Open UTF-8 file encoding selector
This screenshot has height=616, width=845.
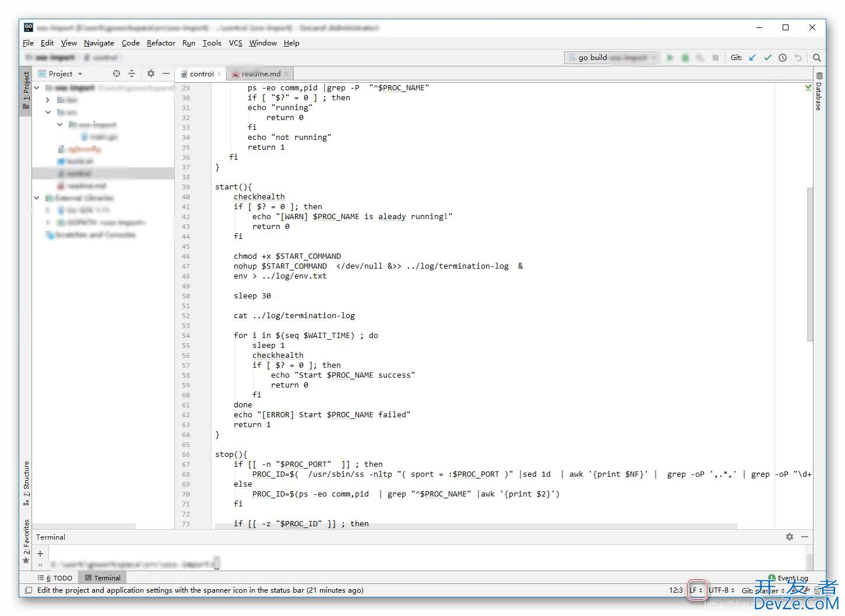coord(721,590)
